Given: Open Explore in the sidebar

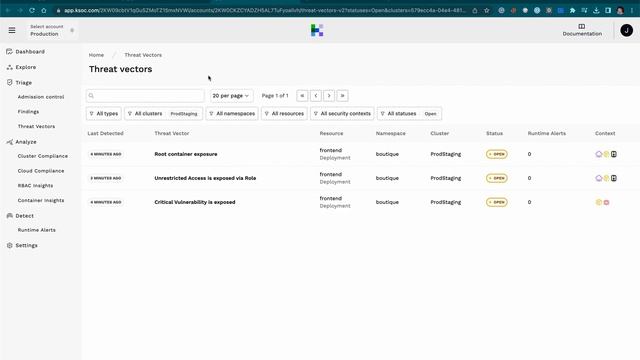Looking at the screenshot, I should 25,67.
